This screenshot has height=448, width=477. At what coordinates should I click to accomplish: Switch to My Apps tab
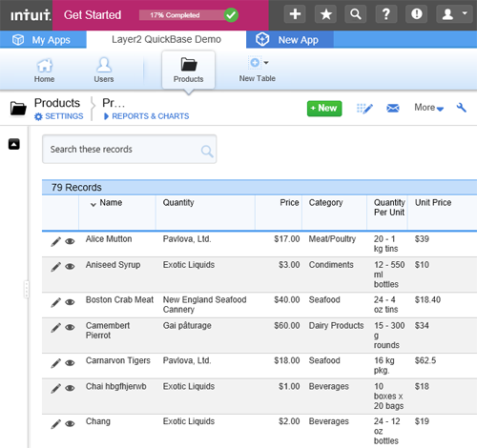coord(43,40)
